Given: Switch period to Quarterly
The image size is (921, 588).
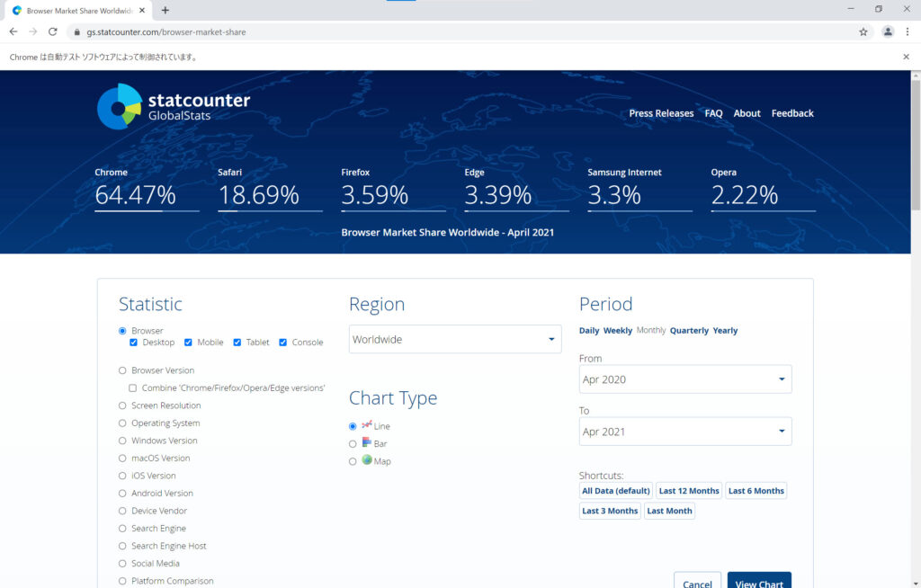Looking at the screenshot, I should pos(689,330).
